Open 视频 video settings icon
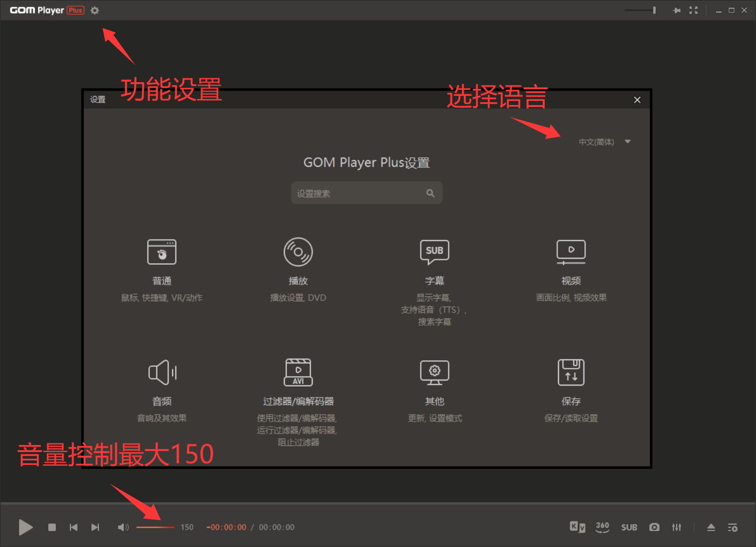 (x=571, y=252)
